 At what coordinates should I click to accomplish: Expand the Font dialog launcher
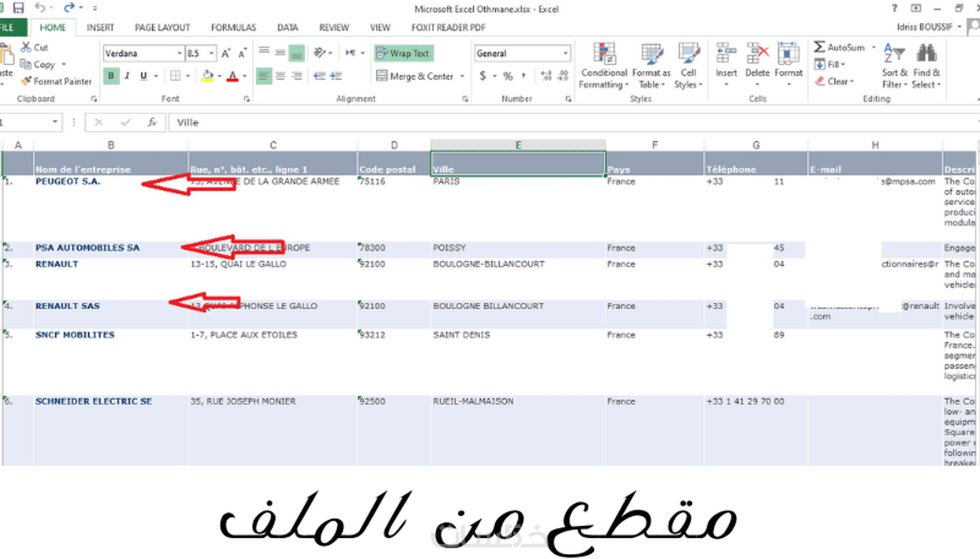click(x=247, y=99)
